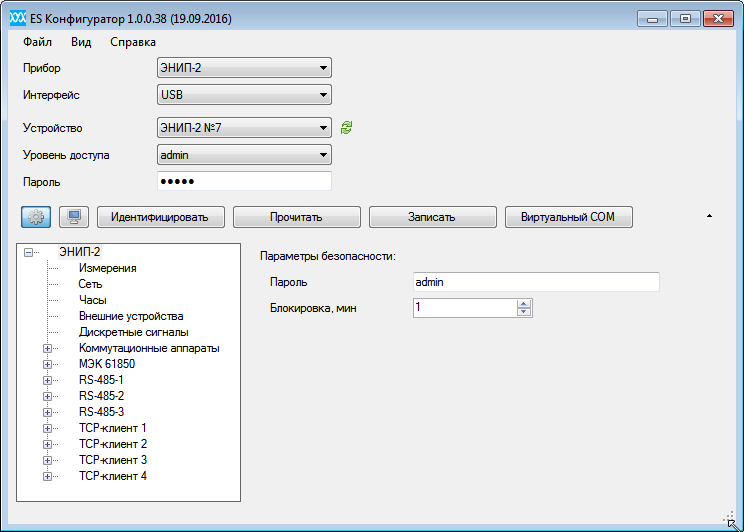This screenshot has width=744, height=532.
Task: Open the Справка menu
Action: (x=133, y=42)
